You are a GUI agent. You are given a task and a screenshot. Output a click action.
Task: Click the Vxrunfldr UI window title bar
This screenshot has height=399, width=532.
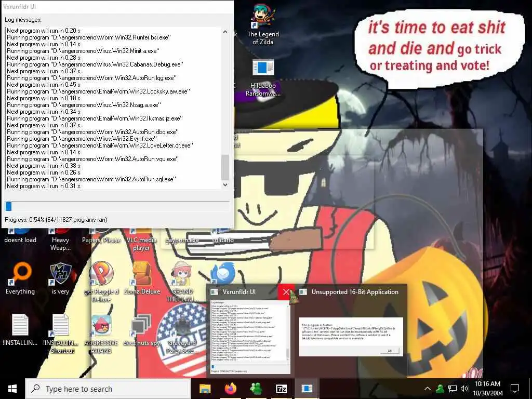[x=117, y=6]
